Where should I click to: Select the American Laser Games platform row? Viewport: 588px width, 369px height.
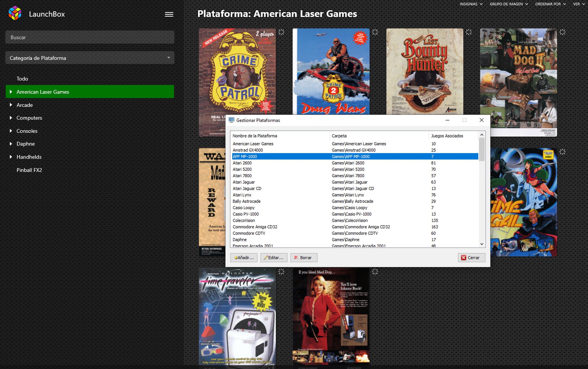click(355, 144)
